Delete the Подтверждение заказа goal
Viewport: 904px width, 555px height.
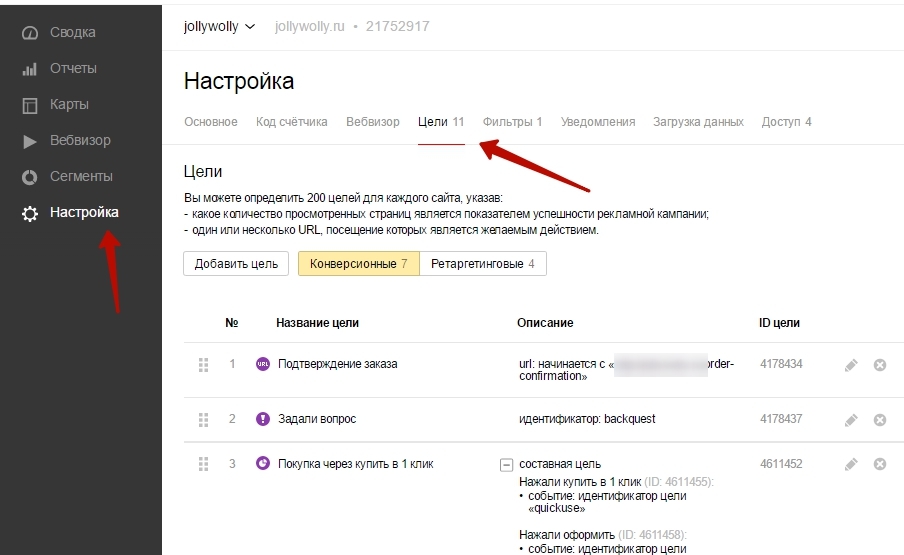[880, 365]
